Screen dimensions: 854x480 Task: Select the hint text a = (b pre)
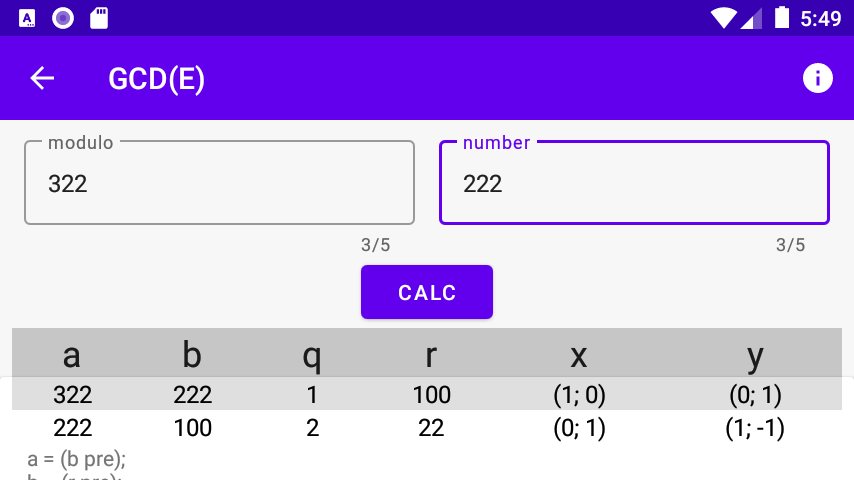(x=76, y=459)
